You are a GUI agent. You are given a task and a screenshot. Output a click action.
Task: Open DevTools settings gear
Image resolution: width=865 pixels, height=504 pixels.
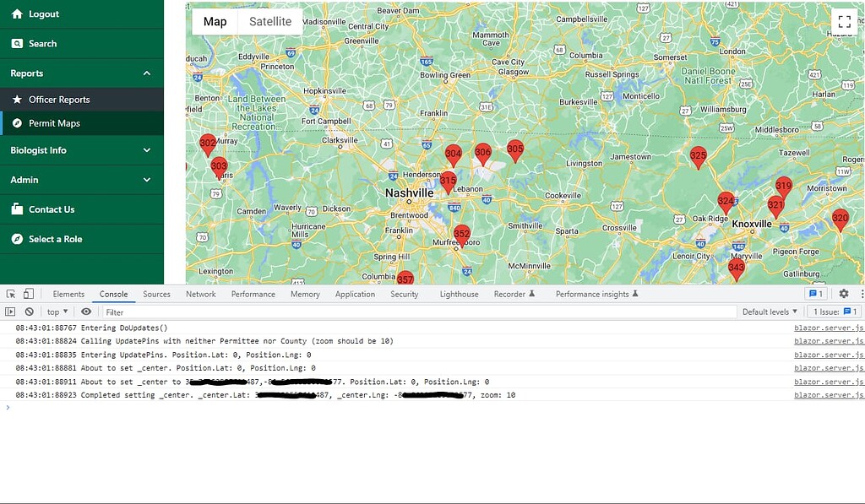[x=843, y=293]
